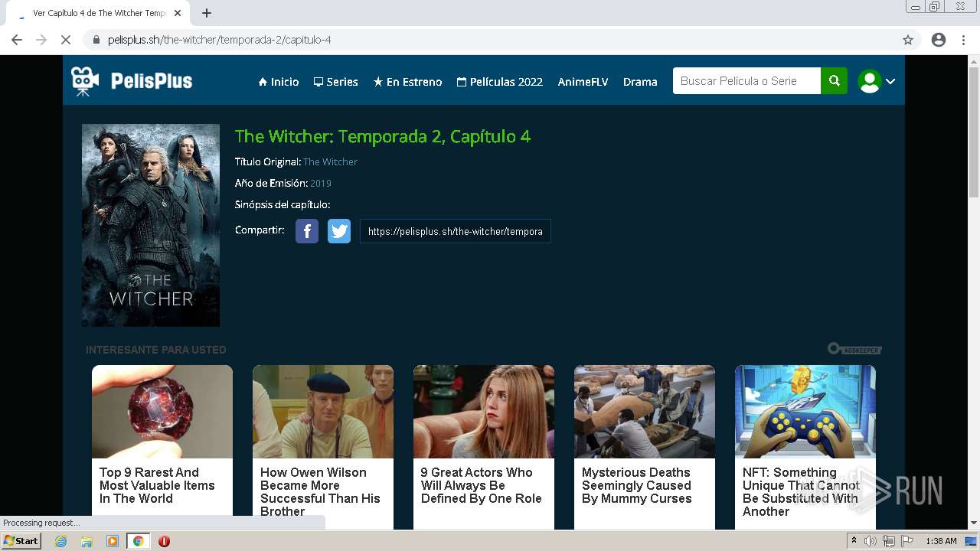
Task: Launch Internet Explorer from taskbar
Action: (x=60, y=541)
